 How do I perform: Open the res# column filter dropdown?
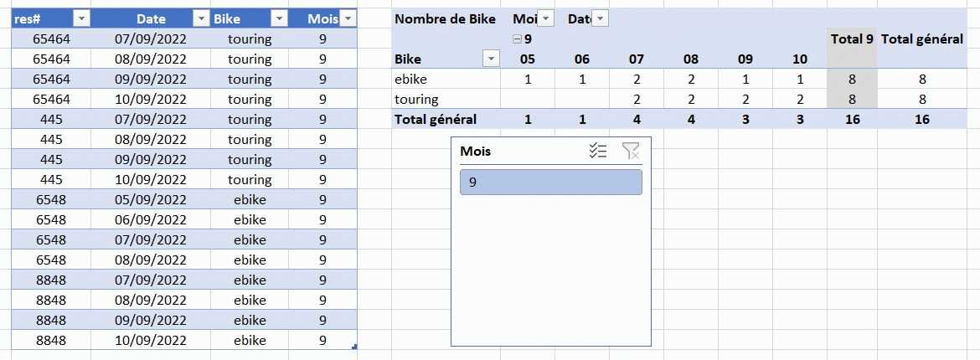pos(81,18)
